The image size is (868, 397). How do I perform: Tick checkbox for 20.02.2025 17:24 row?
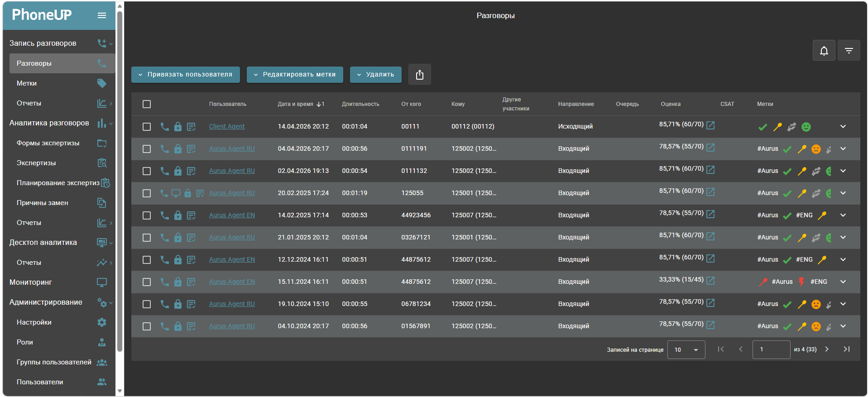coord(147,193)
